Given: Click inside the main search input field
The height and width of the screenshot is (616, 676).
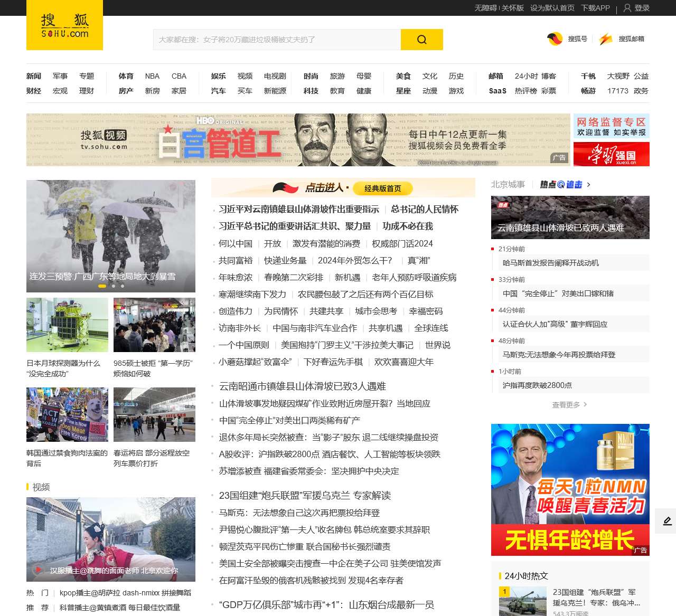Looking at the screenshot, I should coord(275,39).
